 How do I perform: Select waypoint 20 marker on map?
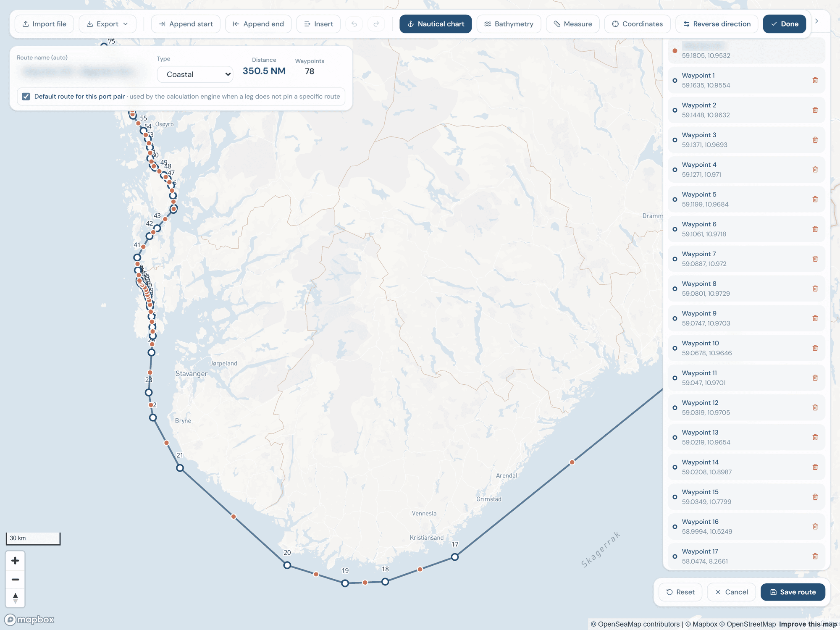(287, 565)
